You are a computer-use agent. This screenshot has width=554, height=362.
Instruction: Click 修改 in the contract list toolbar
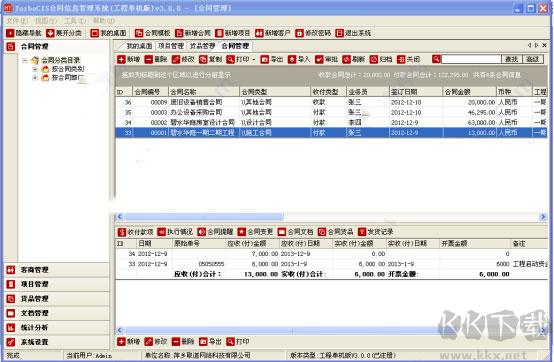(x=183, y=59)
